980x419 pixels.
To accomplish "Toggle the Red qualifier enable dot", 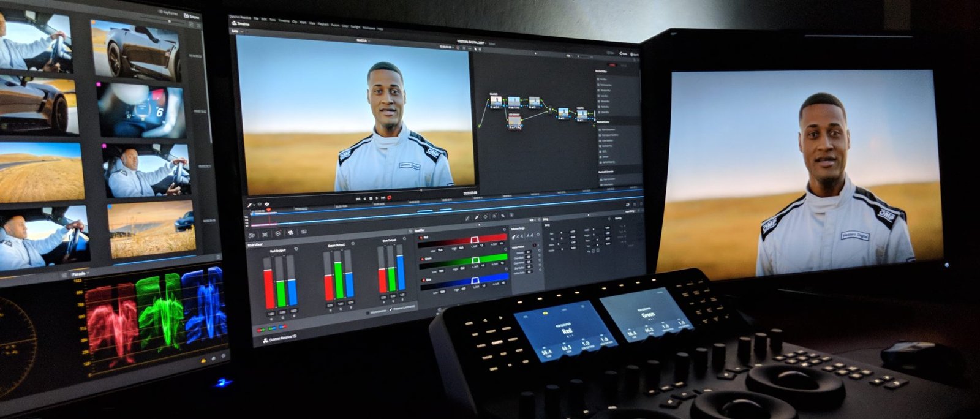I will [x=421, y=237].
